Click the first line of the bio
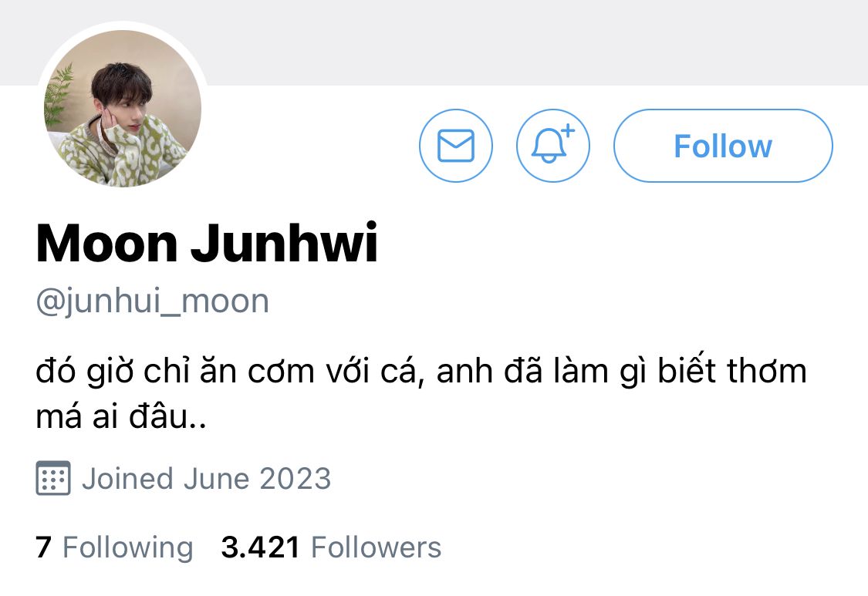 click(x=421, y=371)
